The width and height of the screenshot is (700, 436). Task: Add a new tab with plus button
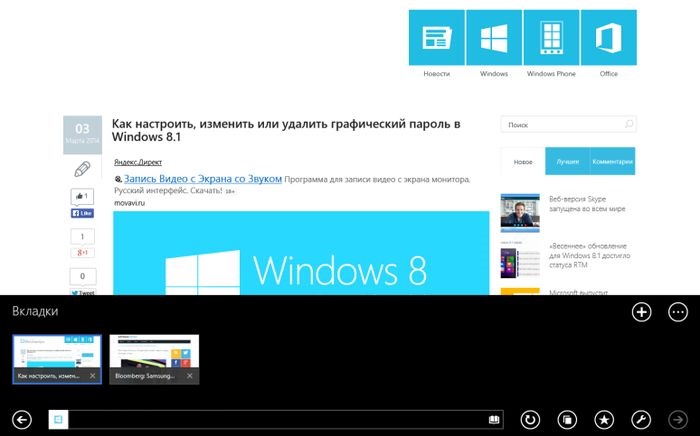pos(642,311)
